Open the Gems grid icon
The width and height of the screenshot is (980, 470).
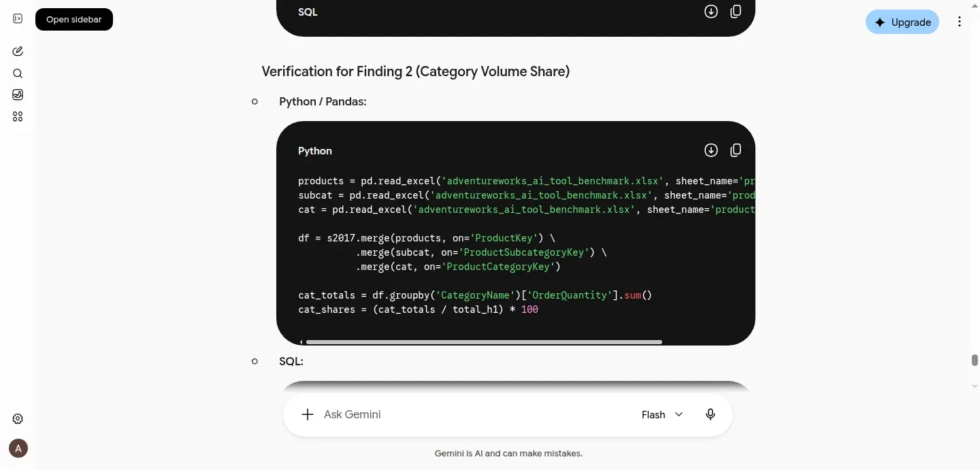coord(18,116)
